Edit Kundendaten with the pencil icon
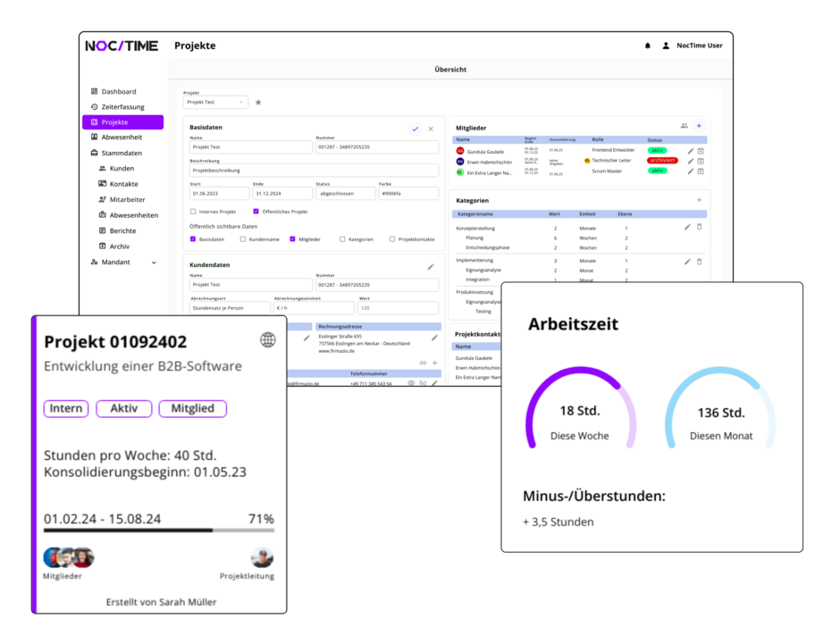Screen dimensions: 840x643 [431, 266]
